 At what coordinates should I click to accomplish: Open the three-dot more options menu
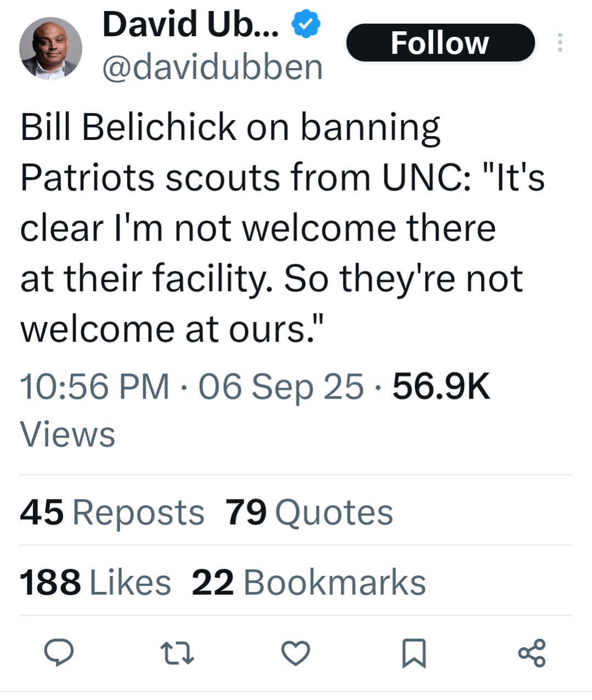(560, 43)
